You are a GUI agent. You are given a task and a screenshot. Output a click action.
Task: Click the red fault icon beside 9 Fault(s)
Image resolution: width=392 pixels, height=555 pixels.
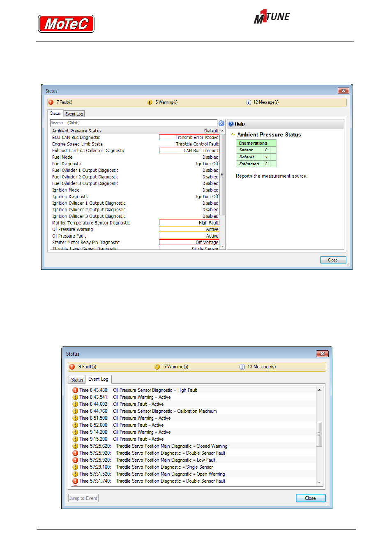click(72, 367)
